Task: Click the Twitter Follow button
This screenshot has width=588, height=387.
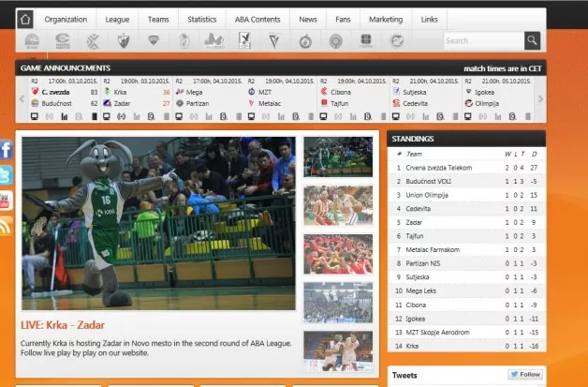Action: [525, 375]
